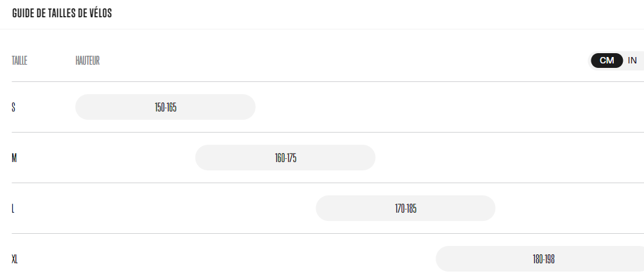Click the 150-165 height range bar
Viewport: 644px width, 278px height.
coord(165,107)
